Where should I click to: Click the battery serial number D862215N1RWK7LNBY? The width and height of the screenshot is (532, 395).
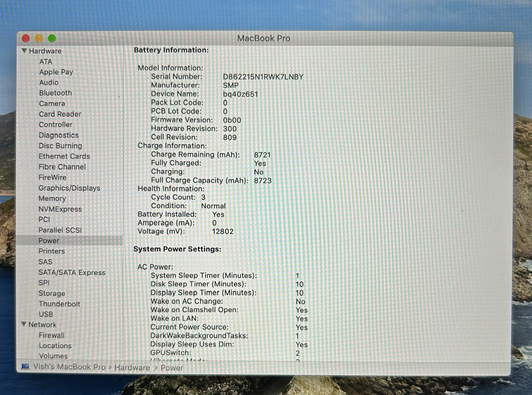tap(263, 77)
